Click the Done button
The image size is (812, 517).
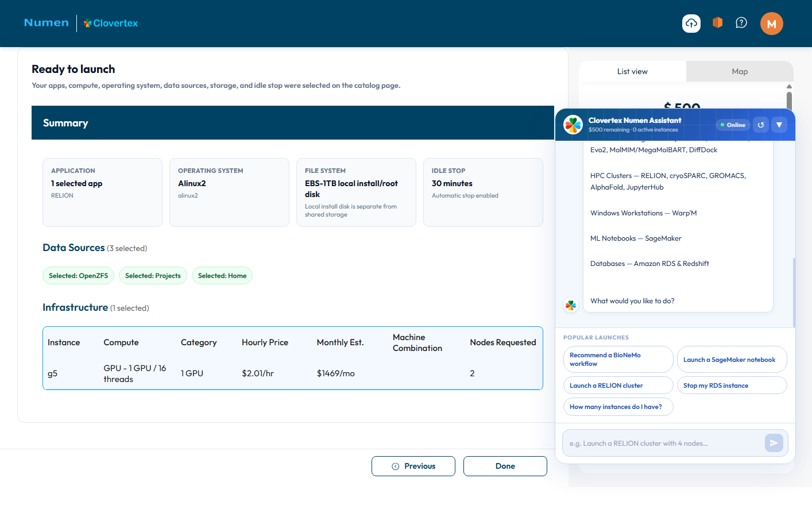coord(505,466)
